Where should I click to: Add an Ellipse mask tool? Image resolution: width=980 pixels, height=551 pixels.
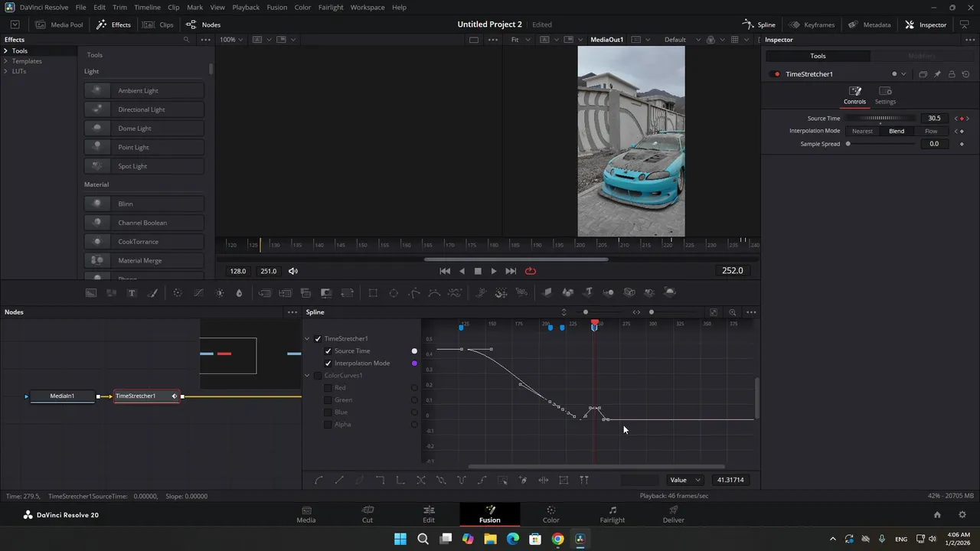pos(394,292)
